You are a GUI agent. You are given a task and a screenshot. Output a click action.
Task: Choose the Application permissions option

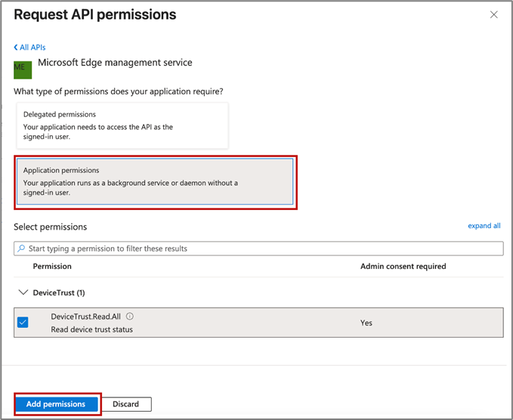click(154, 181)
